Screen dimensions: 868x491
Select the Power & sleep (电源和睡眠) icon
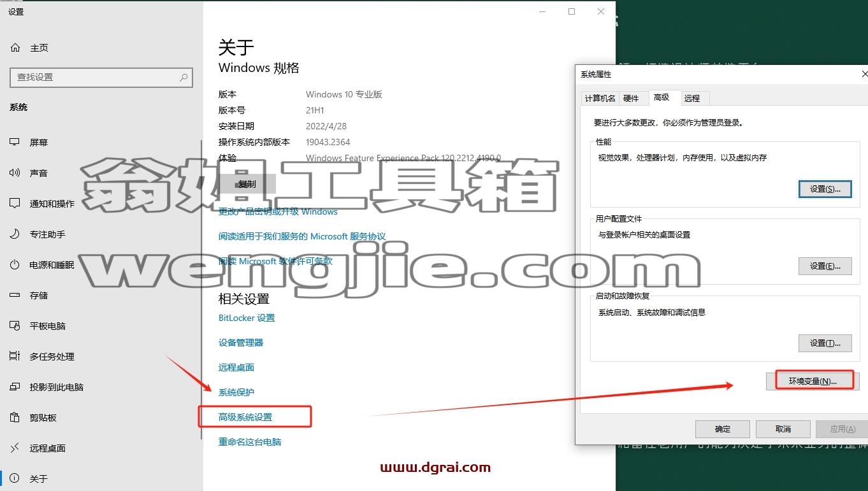pyautogui.click(x=15, y=264)
